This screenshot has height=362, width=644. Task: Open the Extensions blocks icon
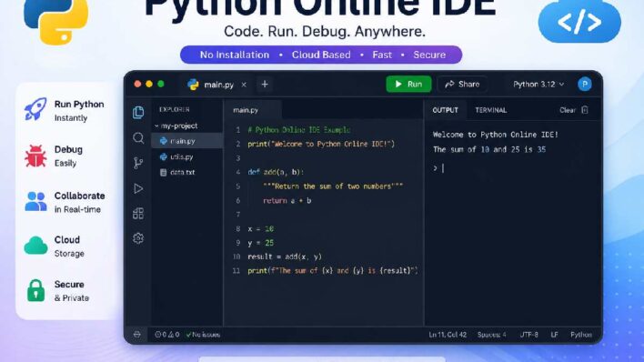click(x=138, y=213)
